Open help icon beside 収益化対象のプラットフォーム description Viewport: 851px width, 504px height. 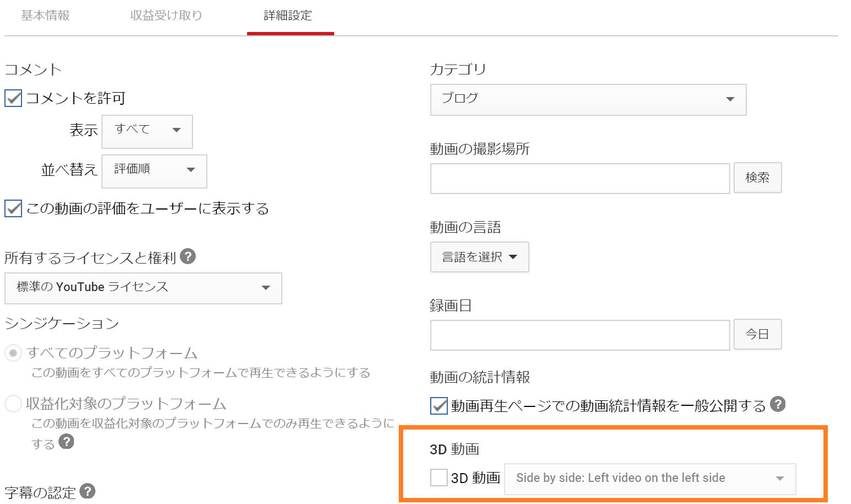point(66,442)
